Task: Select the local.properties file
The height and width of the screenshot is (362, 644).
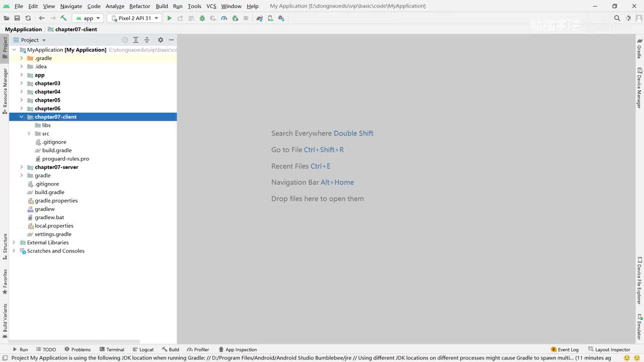Action: 54,226
